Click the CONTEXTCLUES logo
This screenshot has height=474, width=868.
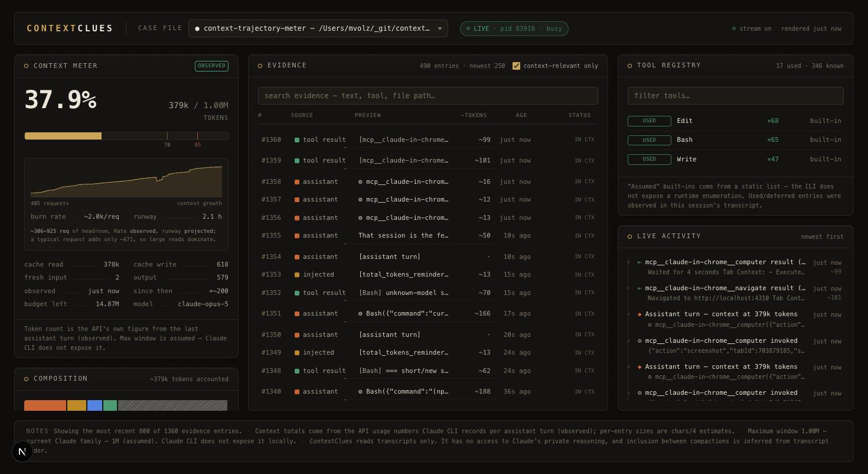coord(70,28)
